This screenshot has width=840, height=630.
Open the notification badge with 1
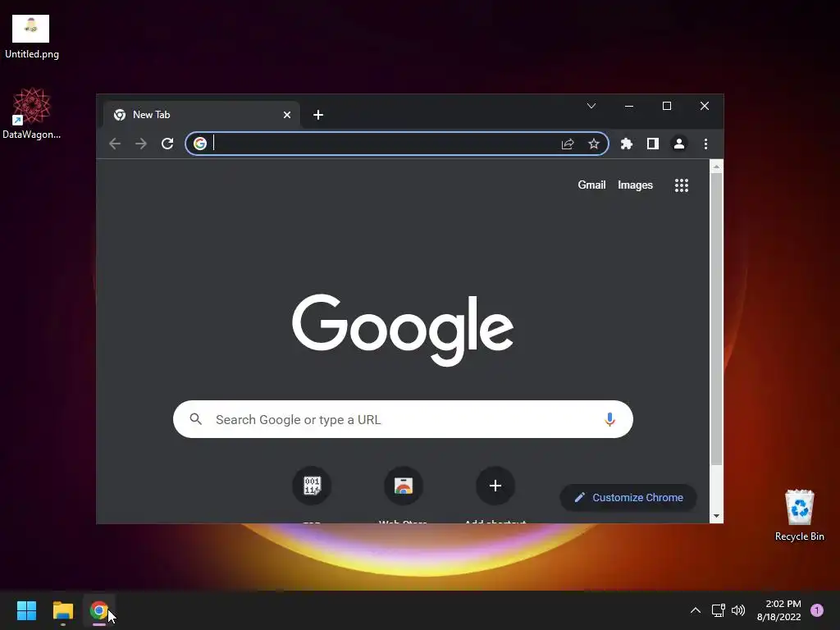(x=817, y=610)
